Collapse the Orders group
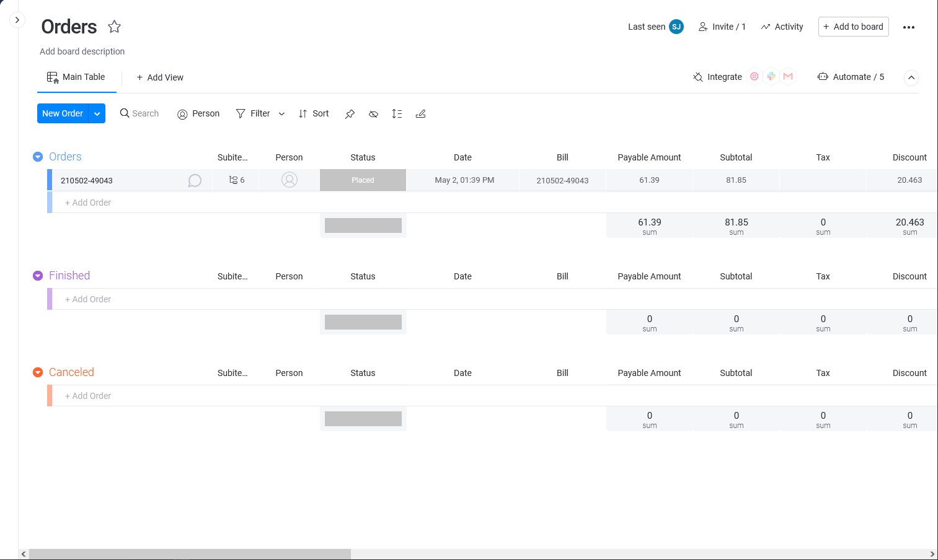938x560 pixels. [38, 157]
